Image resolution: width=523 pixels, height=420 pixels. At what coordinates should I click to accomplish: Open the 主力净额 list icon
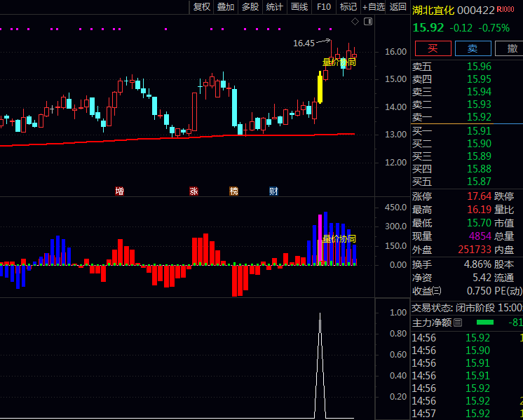click(458, 323)
